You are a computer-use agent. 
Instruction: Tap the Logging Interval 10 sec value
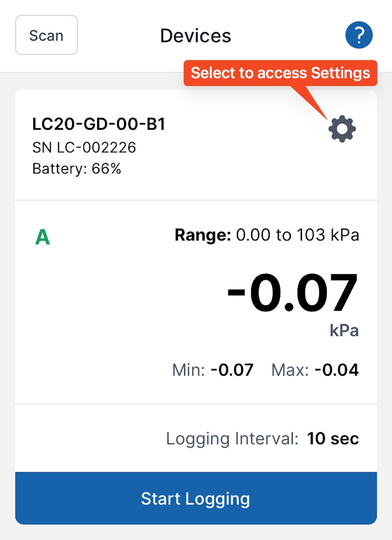333,439
